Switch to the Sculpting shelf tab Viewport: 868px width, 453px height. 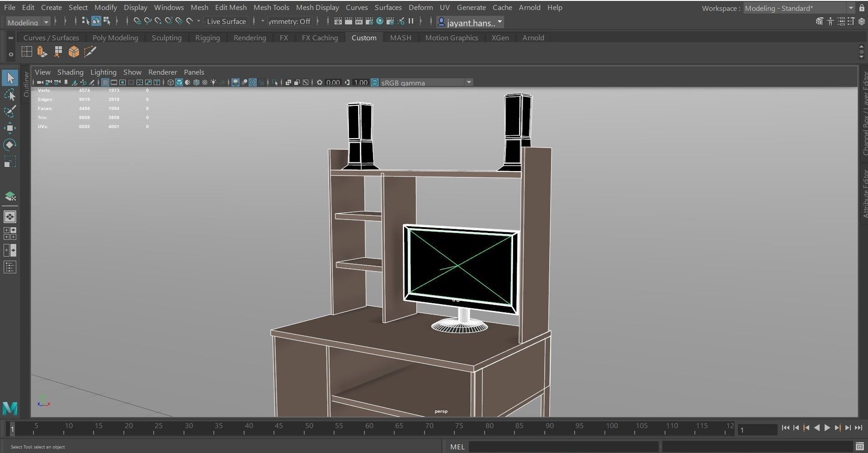[166, 38]
